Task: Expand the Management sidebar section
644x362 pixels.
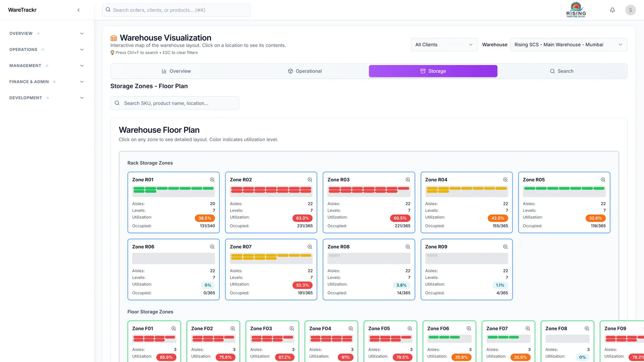Action: point(46,66)
